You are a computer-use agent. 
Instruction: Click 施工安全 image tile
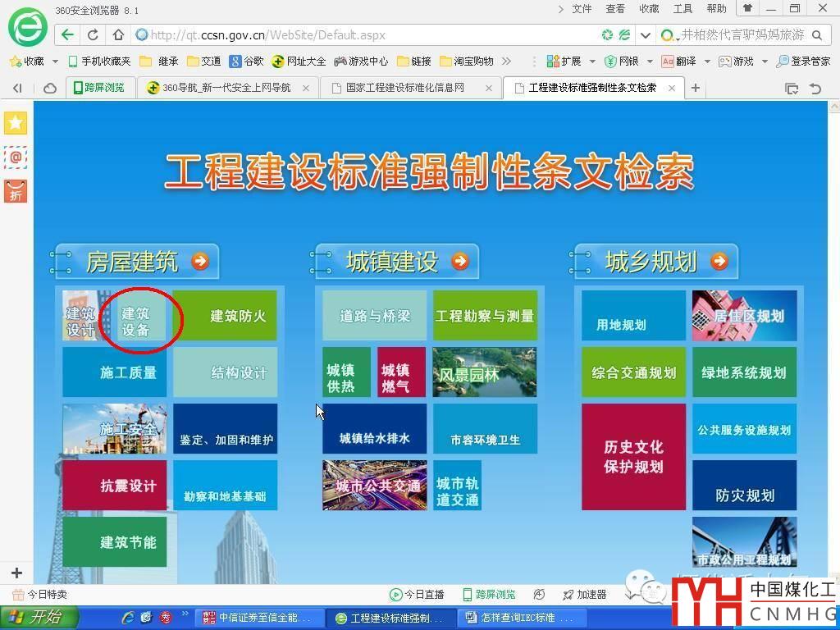point(115,428)
